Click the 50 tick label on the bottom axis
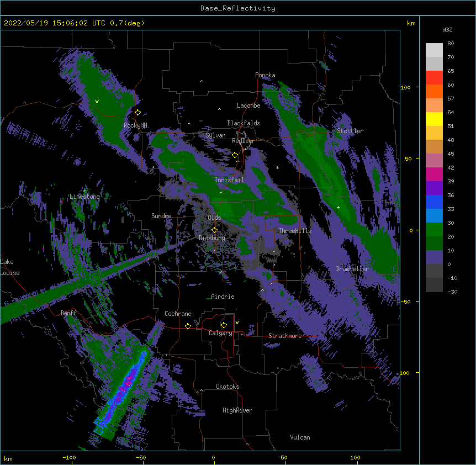Viewport: 476px width, 465px height. coord(284,457)
